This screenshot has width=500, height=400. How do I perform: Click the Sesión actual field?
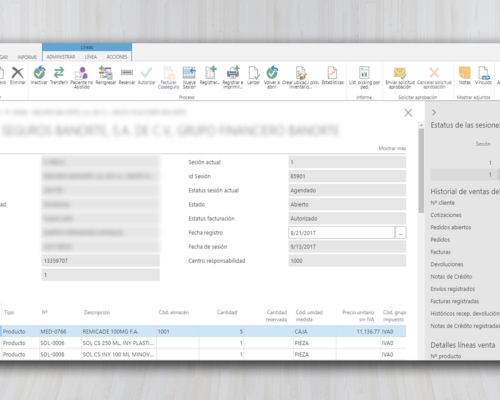[x=347, y=162]
